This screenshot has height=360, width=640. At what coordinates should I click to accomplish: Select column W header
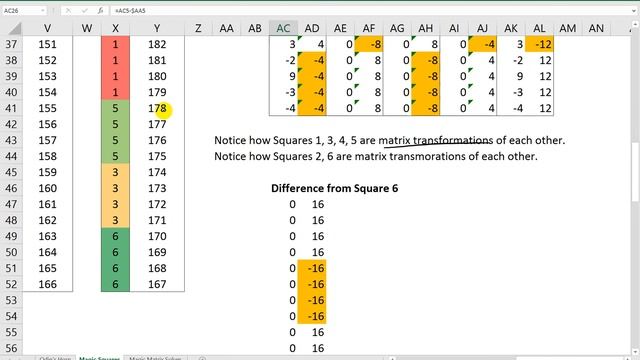coord(87,28)
